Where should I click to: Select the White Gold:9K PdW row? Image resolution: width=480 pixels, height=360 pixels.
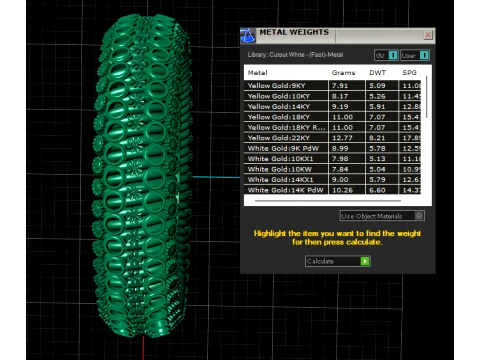point(332,148)
